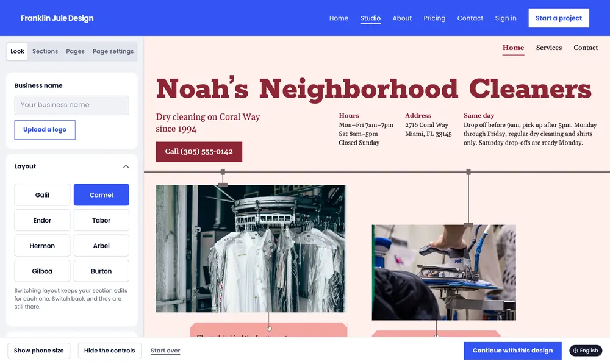Image resolution: width=610 pixels, height=364 pixels.
Task: Click the hanging garment rack photo
Action: coord(251,249)
